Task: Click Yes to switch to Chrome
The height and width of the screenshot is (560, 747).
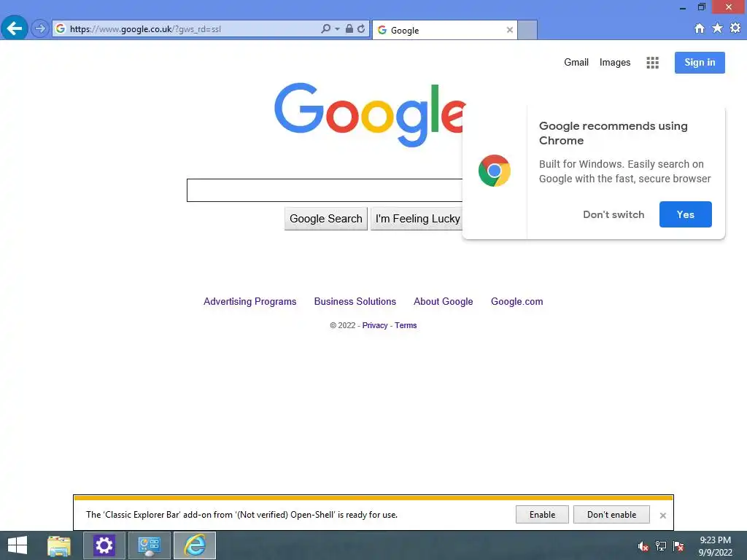Action: point(686,214)
